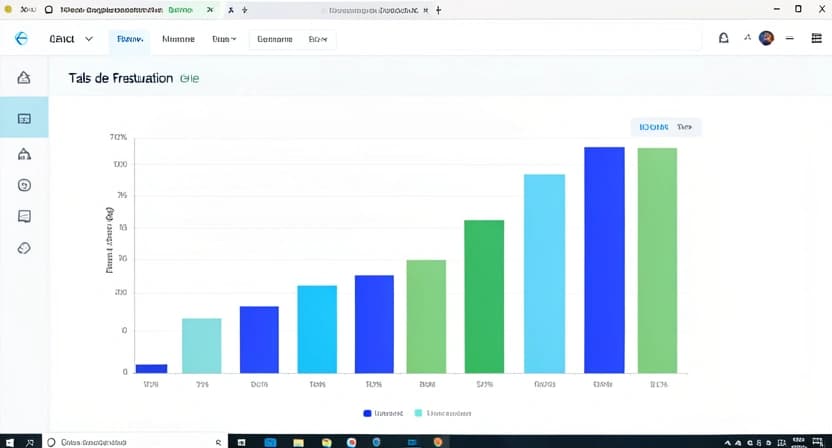Click the list menu icon at header right

tap(817, 38)
